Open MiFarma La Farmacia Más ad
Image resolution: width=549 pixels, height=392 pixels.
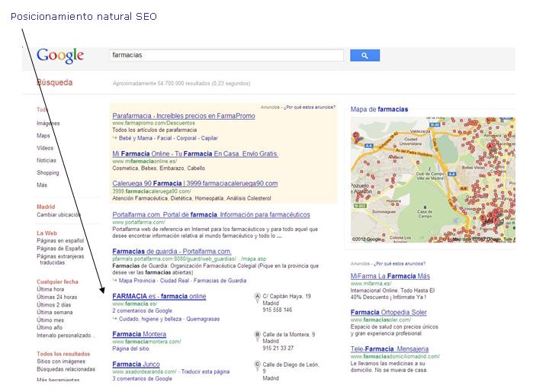pos(390,276)
